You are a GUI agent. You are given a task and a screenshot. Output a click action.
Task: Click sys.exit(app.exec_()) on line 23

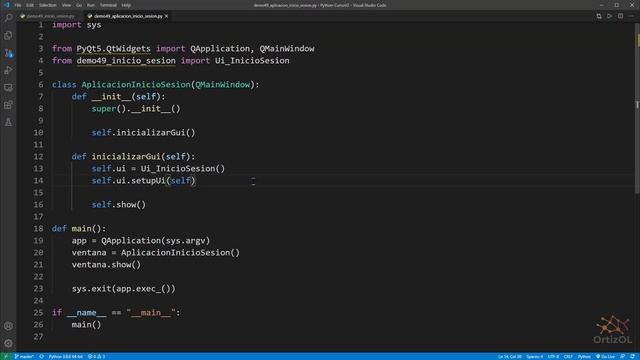[x=124, y=289]
